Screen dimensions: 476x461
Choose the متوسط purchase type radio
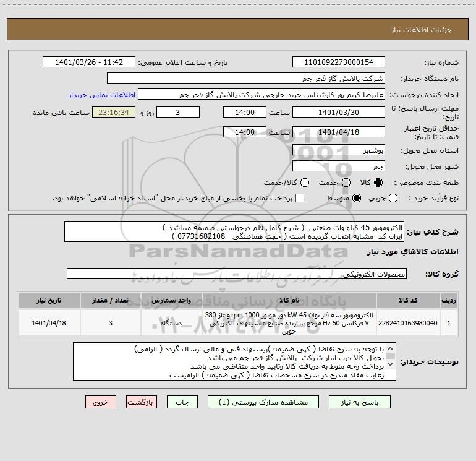coord(357,198)
